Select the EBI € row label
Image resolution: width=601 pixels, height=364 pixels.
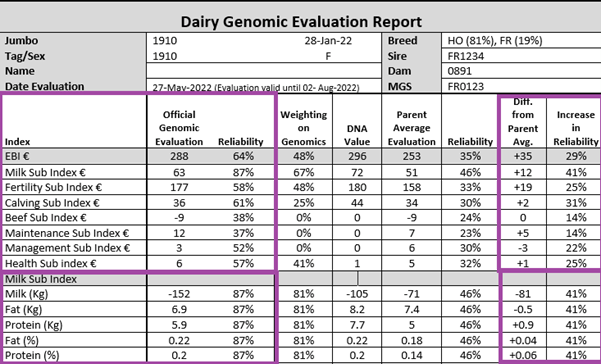pos(17,156)
